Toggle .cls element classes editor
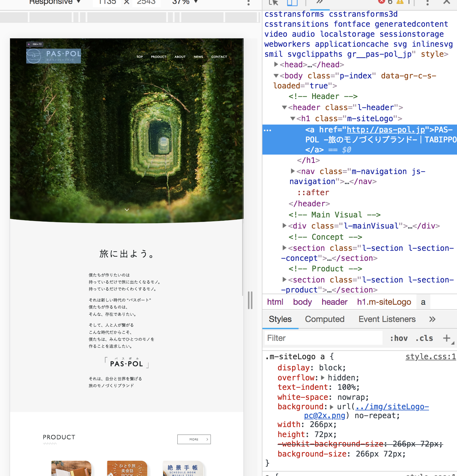The image size is (457, 476). click(x=424, y=338)
